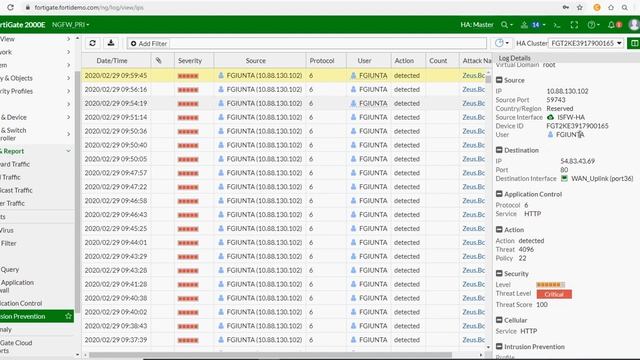The height and width of the screenshot is (360, 640).
Task: Open the admin user avatar menu
Action: click(x=634, y=24)
